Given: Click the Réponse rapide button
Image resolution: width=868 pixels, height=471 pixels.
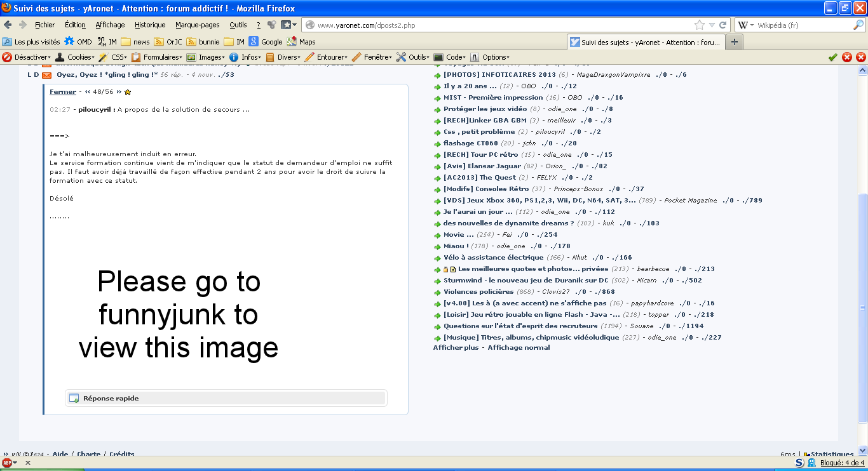Looking at the screenshot, I should tap(111, 399).
